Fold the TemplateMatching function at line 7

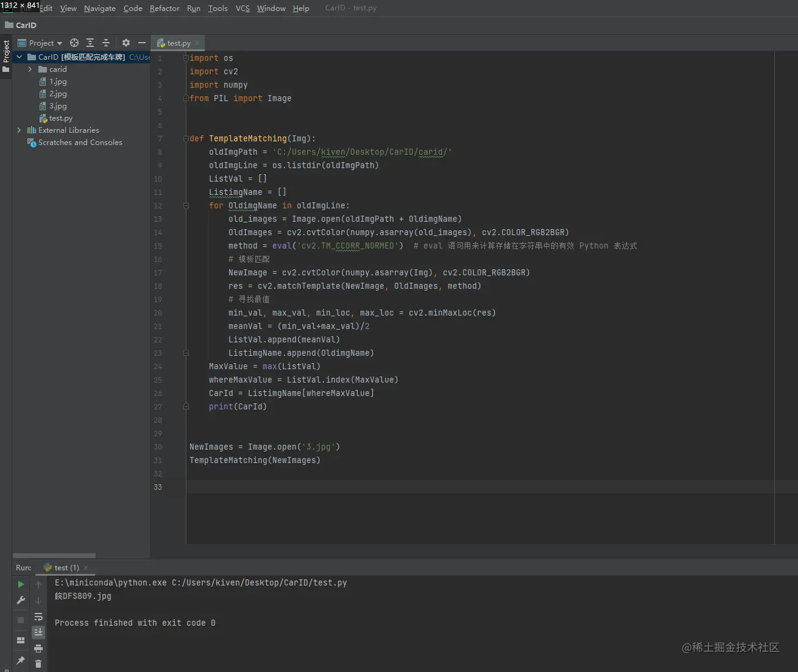click(186, 139)
